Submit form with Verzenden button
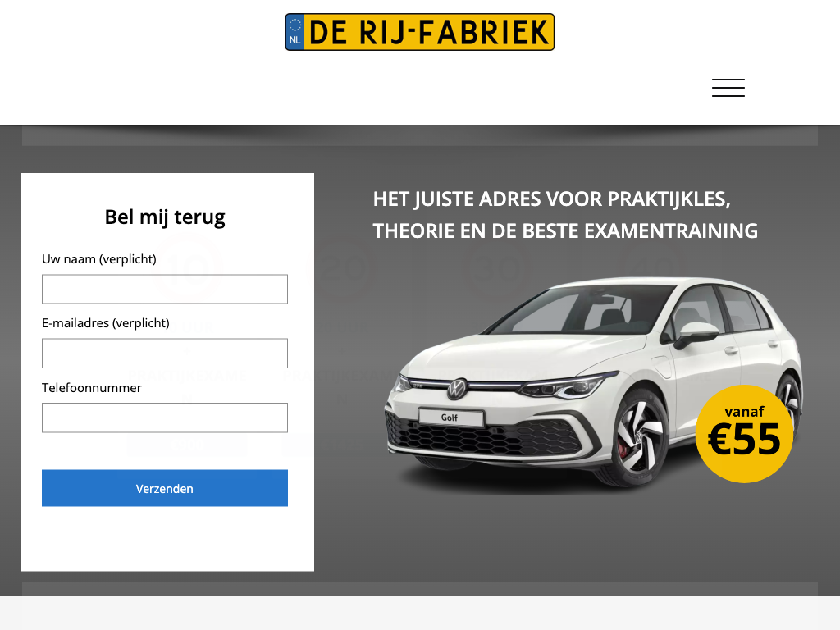 pyautogui.click(x=164, y=488)
